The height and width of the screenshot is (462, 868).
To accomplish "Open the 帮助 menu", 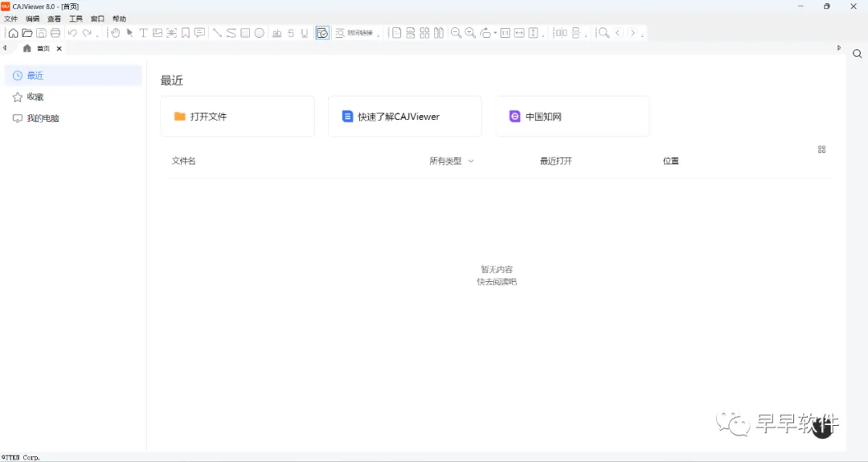I will pyautogui.click(x=119, y=18).
